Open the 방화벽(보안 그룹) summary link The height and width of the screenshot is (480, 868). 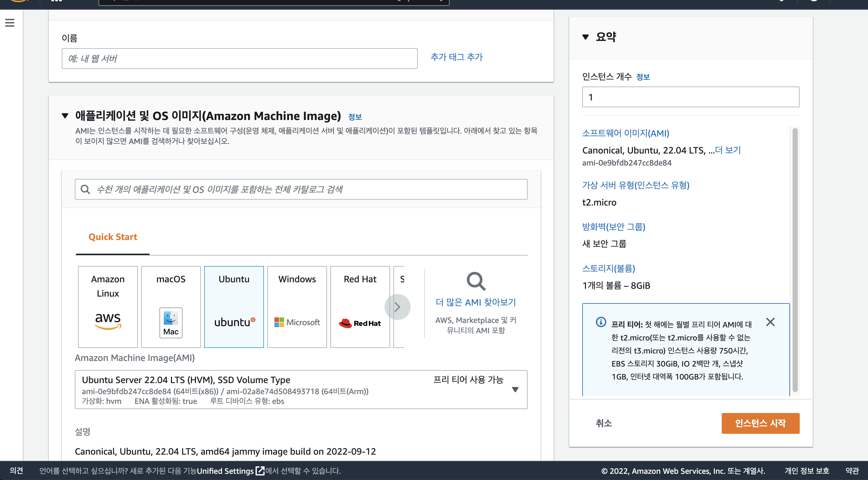pos(613,227)
